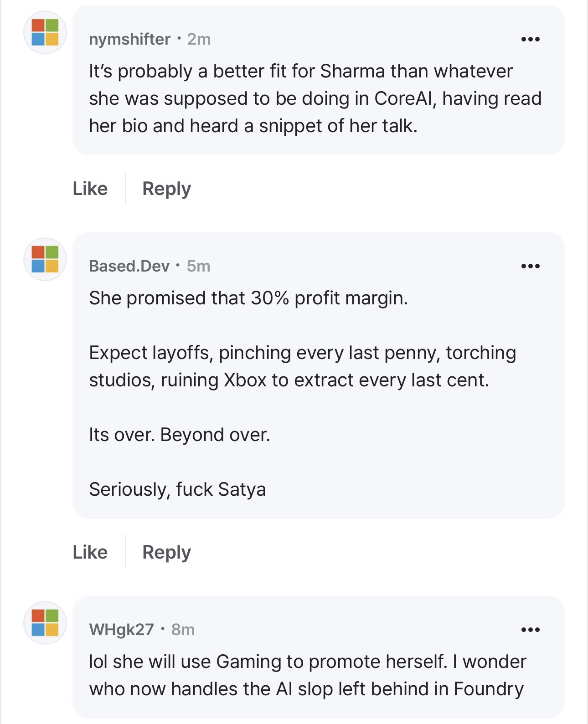This screenshot has width=588, height=724.
Task: Click the 2m timestamp on nymshifter's comment
Action: pos(199,39)
